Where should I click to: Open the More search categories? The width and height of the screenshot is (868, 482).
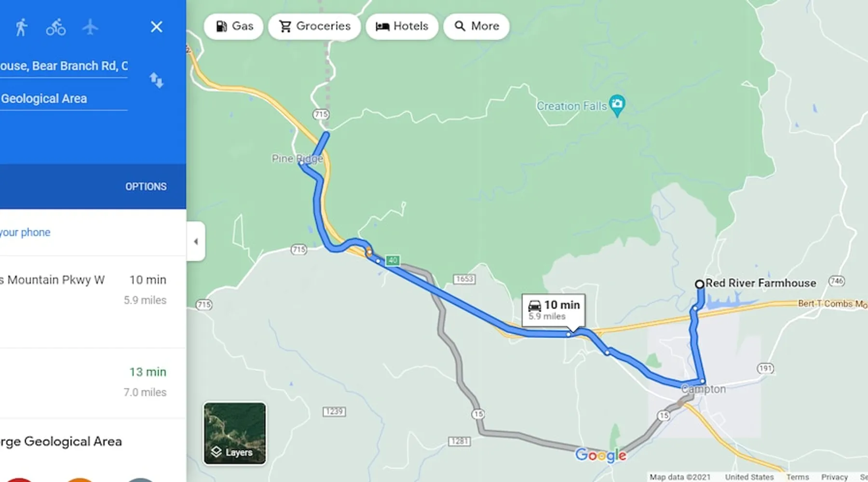click(x=476, y=26)
